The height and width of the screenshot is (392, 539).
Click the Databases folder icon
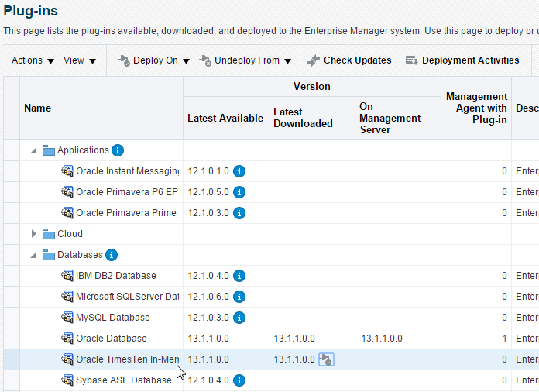point(49,255)
